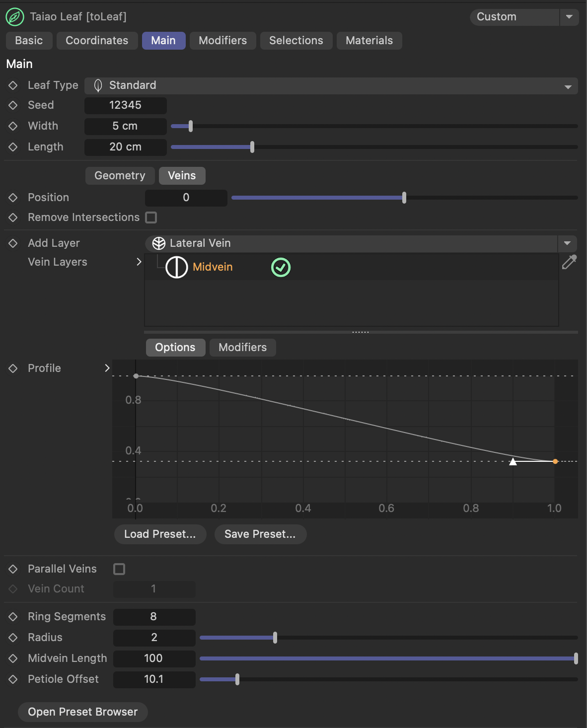Image resolution: width=587 pixels, height=728 pixels.
Task: Click the picker pencil icon beside Vein Layers
Action: point(569,262)
